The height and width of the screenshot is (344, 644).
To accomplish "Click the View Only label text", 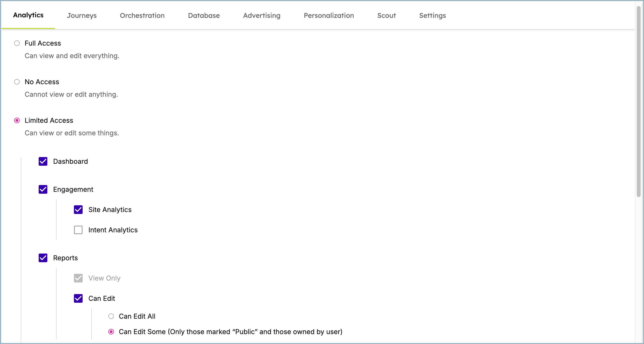I will click(104, 278).
